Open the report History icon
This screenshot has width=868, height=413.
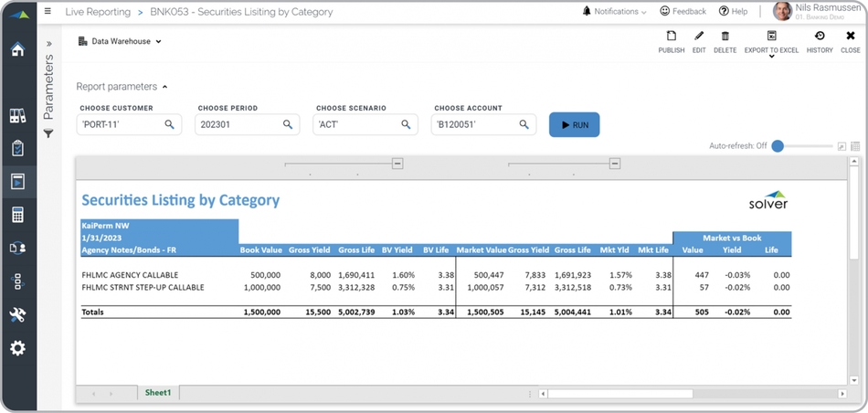819,37
